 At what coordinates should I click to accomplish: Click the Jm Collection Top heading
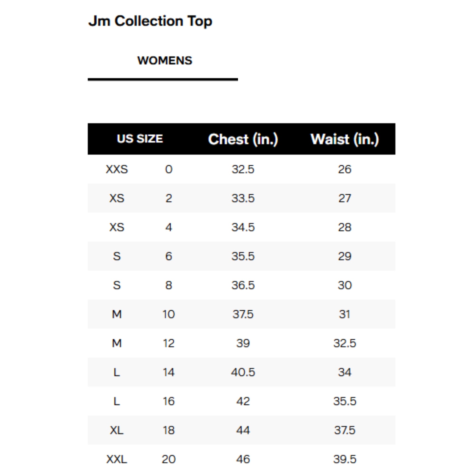(150, 21)
